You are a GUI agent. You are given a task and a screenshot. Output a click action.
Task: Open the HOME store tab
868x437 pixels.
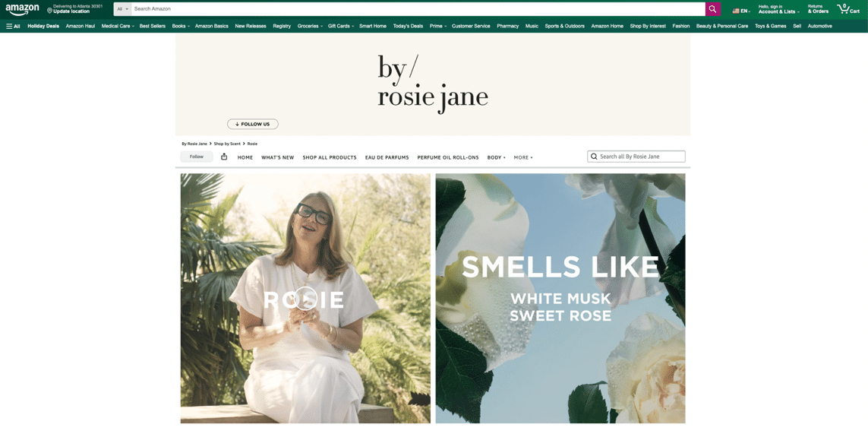(x=245, y=157)
